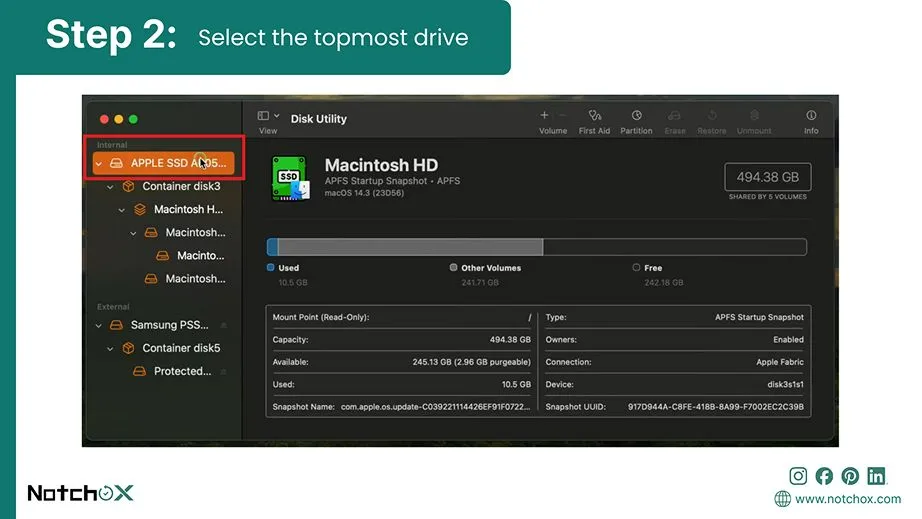Screen dimensions: 922x519
Task: Open the www.notchox.com link
Action: 848,499
